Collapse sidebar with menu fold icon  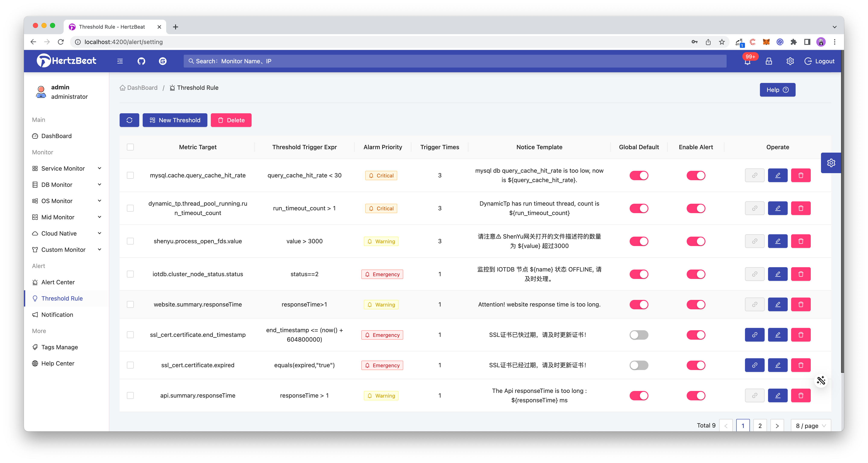[x=120, y=61]
